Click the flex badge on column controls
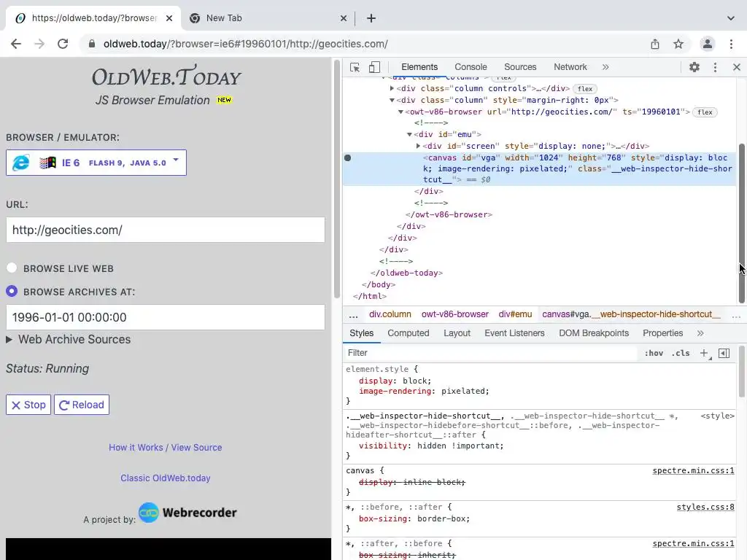The width and height of the screenshot is (747, 560). coord(585,88)
